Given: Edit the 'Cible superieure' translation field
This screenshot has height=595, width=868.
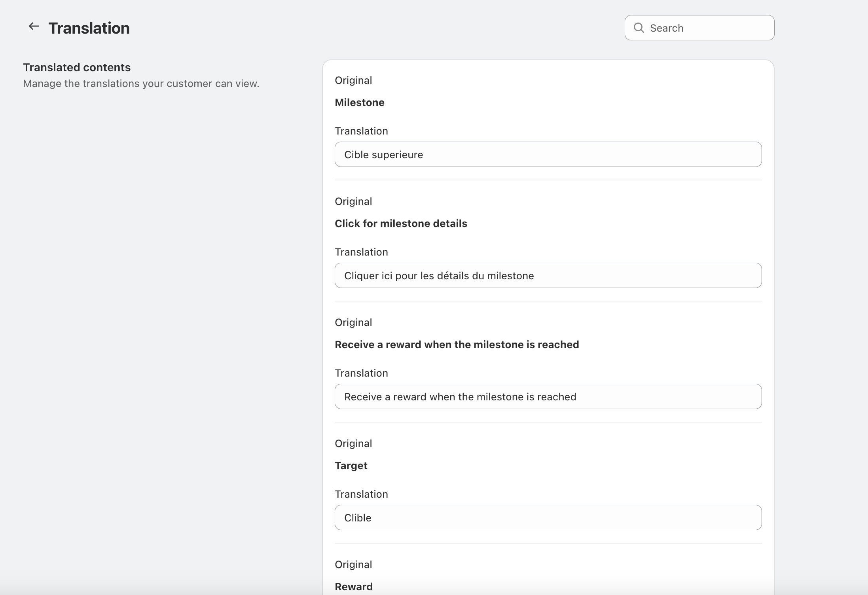Looking at the screenshot, I should [x=548, y=154].
